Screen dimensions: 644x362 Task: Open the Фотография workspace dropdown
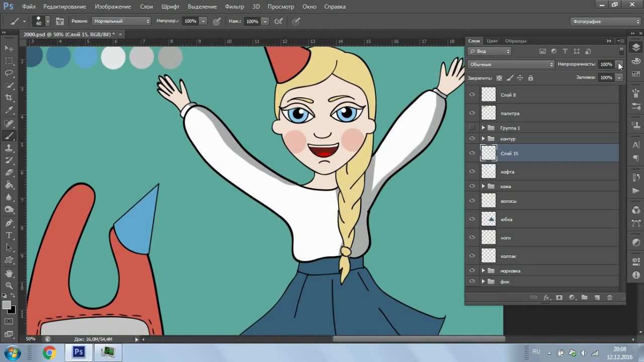pos(606,22)
